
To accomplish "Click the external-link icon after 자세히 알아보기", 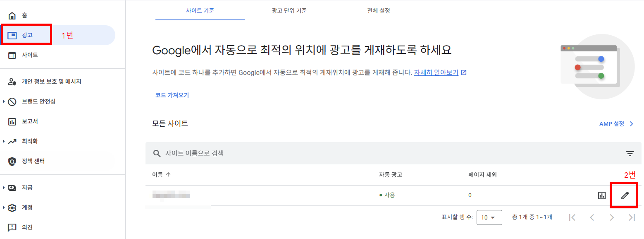I will pyautogui.click(x=464, y=72).
